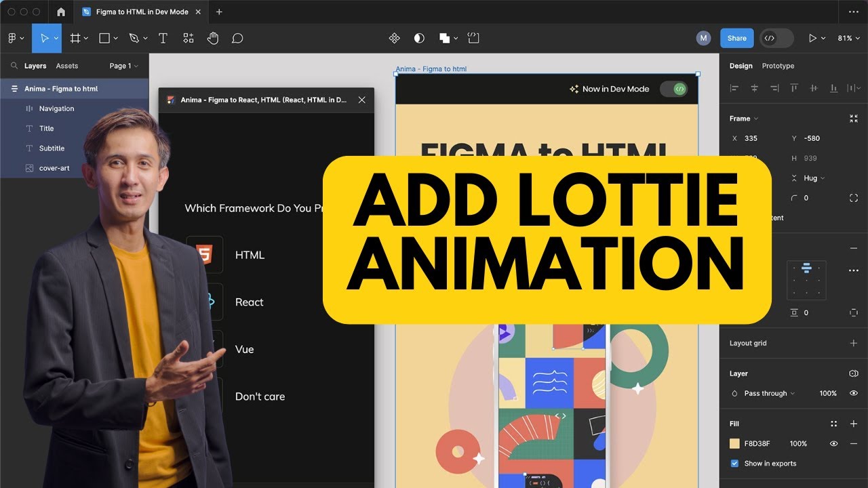
Task: Select the Layers tab
Action: (35, 66)
